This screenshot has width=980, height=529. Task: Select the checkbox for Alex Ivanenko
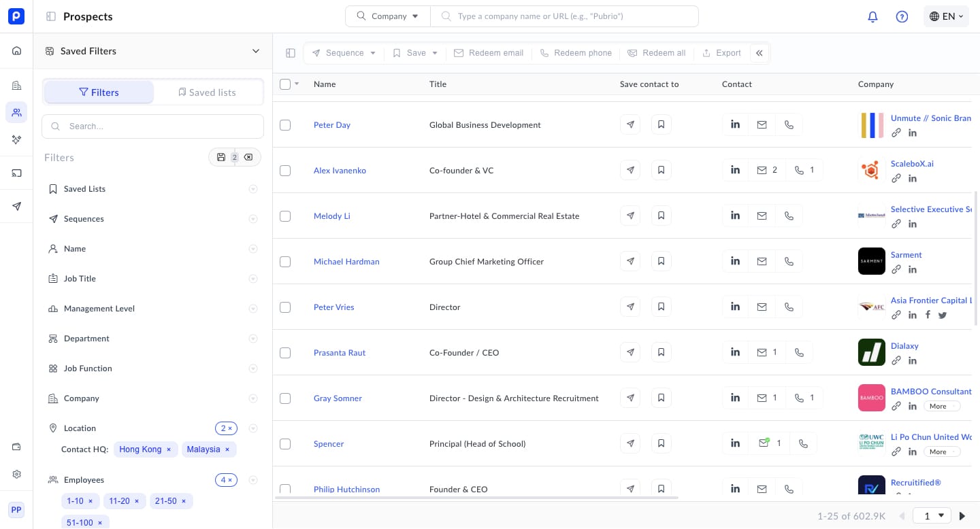tap(285, 170)
